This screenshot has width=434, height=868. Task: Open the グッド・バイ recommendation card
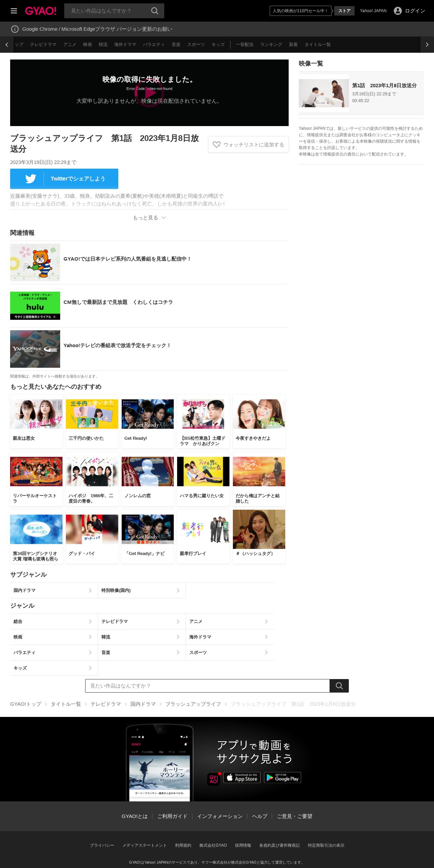click(x=92, y=537)
